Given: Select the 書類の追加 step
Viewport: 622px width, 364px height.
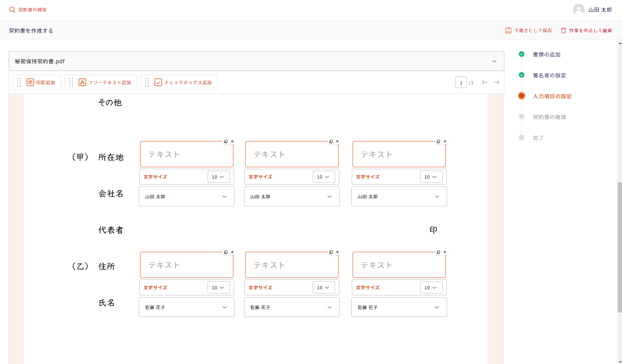Looking at the screenshot, I should (546, 55).
